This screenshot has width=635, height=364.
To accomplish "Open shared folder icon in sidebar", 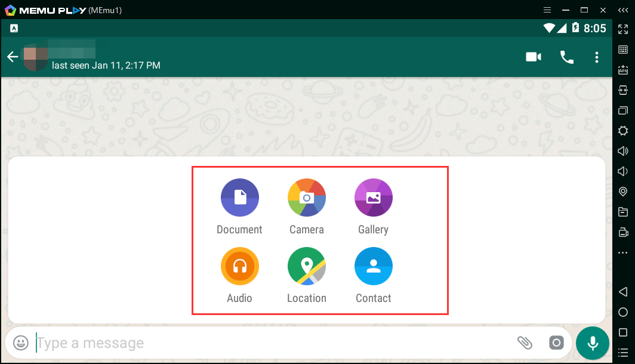I will [623, 212].
